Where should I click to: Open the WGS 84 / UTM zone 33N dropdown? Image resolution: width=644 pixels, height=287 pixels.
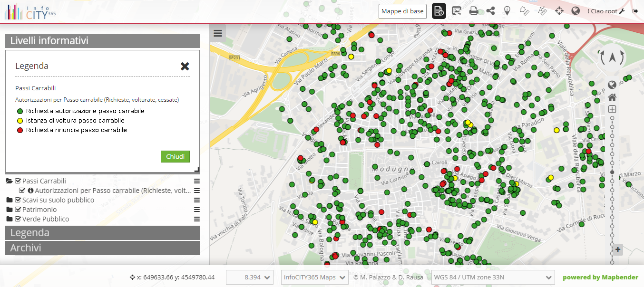(x=493, y=277)
